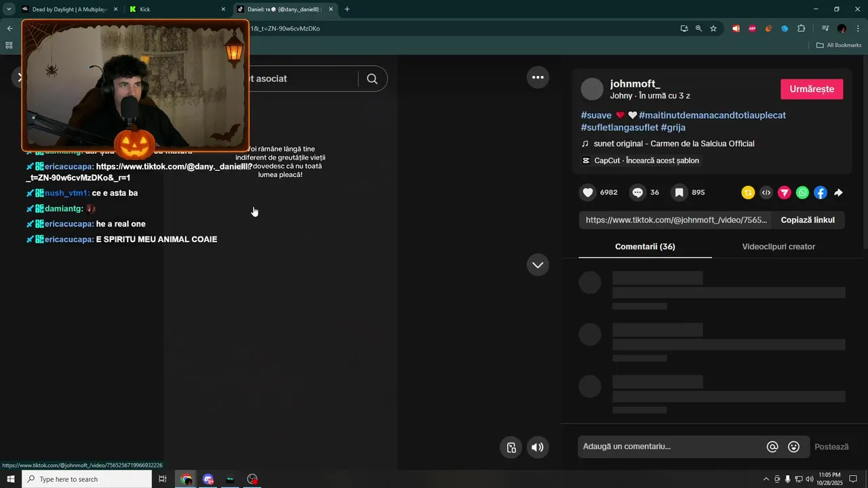Open the All Bookmarks folder
This screenshot has width=868, height=488.
tap(839, 45)
